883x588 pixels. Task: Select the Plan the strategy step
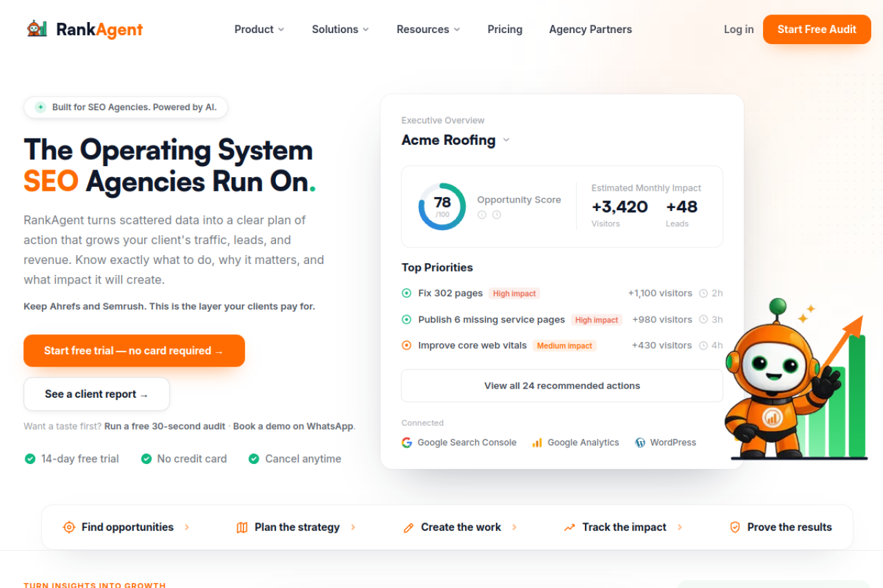(288, 527)
